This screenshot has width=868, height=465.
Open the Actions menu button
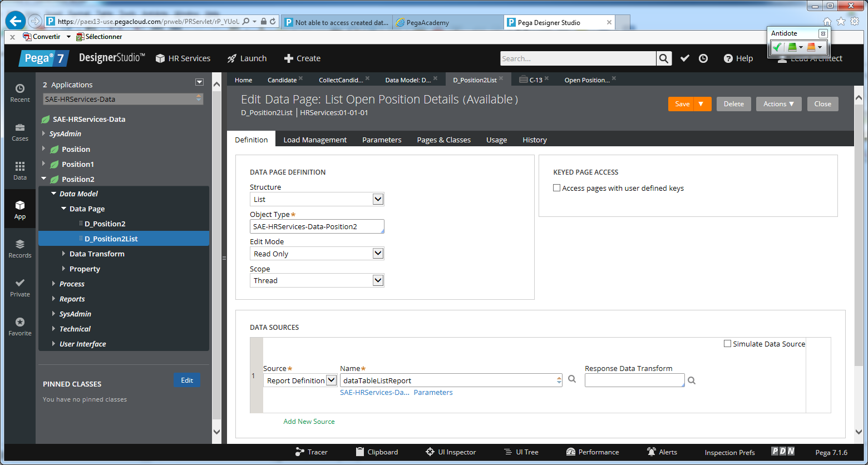click(x=778, y=104)
